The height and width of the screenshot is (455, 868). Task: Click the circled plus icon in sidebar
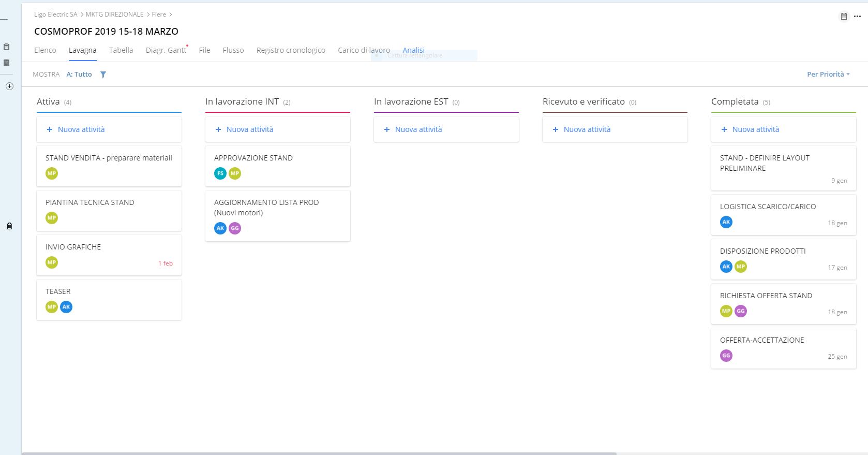tap(9, 86)
